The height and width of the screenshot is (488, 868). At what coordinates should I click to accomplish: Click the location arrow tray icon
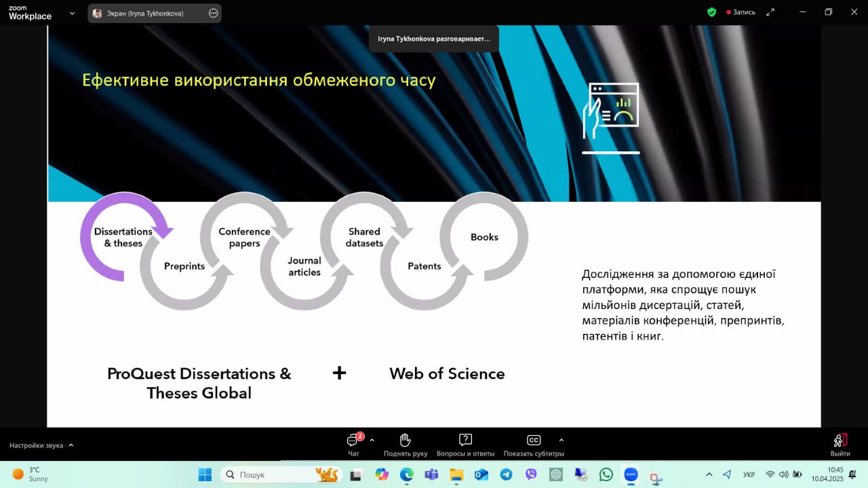click(727, 474)
